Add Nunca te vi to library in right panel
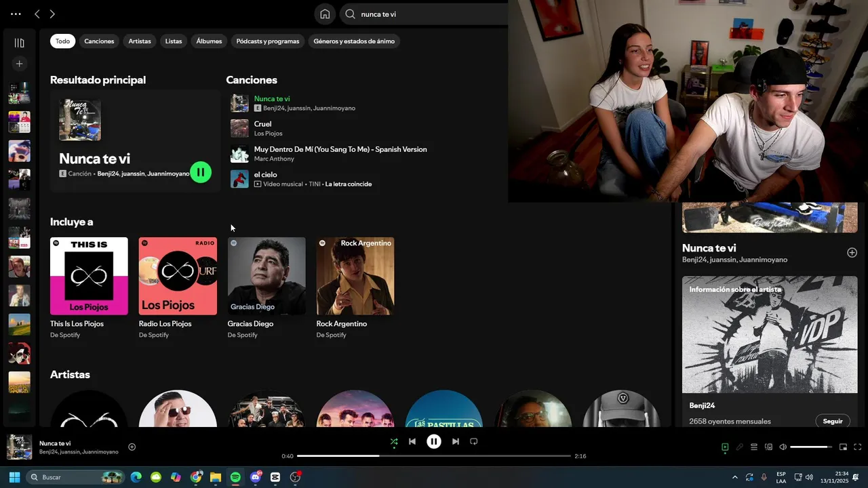Screen dimensions: 868x488 852,252
